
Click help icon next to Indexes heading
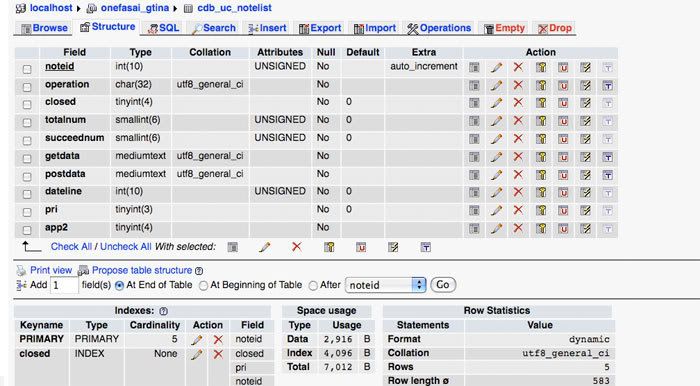(x=163, y=311)
